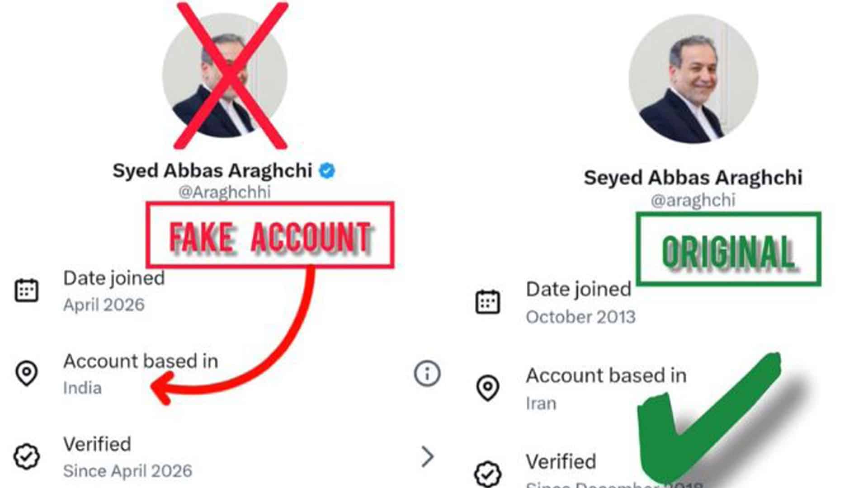
Task: Click the @Araghchhi handle
Action: click(x=225, y=192)
